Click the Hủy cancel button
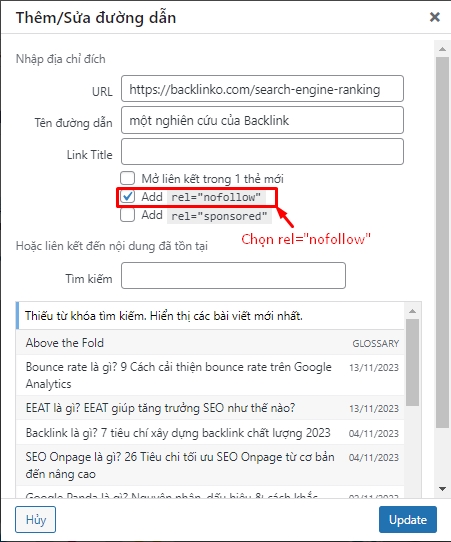 tap(36, 520)
